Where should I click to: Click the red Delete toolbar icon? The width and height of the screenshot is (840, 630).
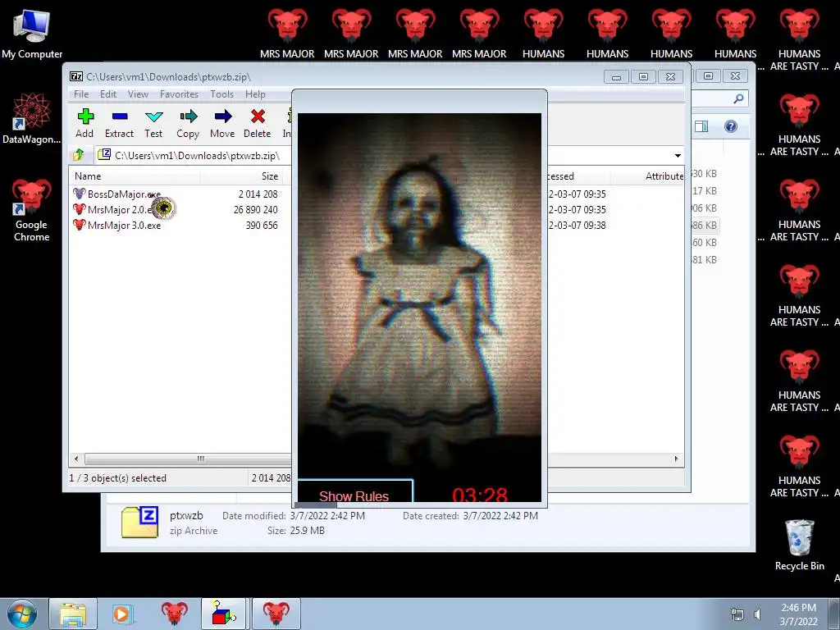click(258, 116)
